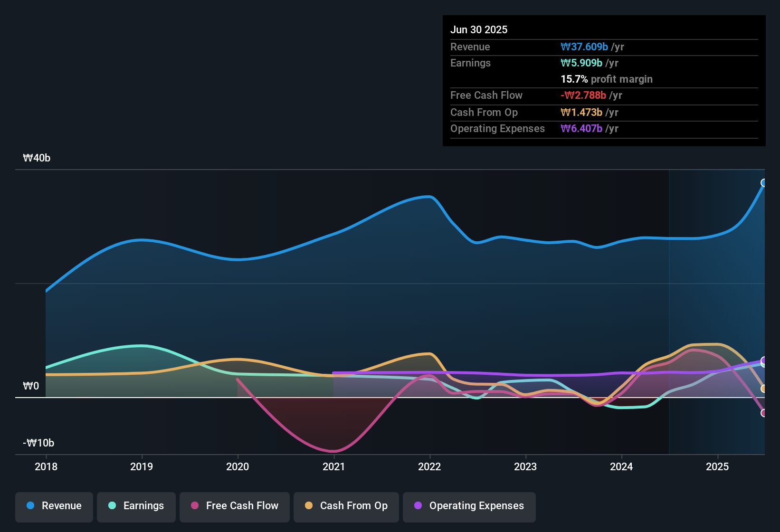Click the teal Earnings legend dot
The height and width of the screenshot is (532, 780).
pyautogui.click(x=112, y=505)
